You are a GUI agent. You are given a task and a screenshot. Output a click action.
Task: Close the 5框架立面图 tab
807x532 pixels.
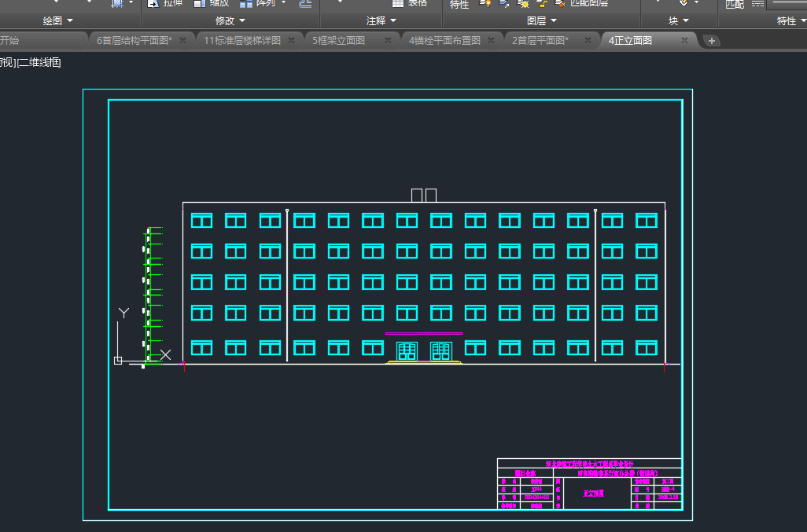pos(388,40)
